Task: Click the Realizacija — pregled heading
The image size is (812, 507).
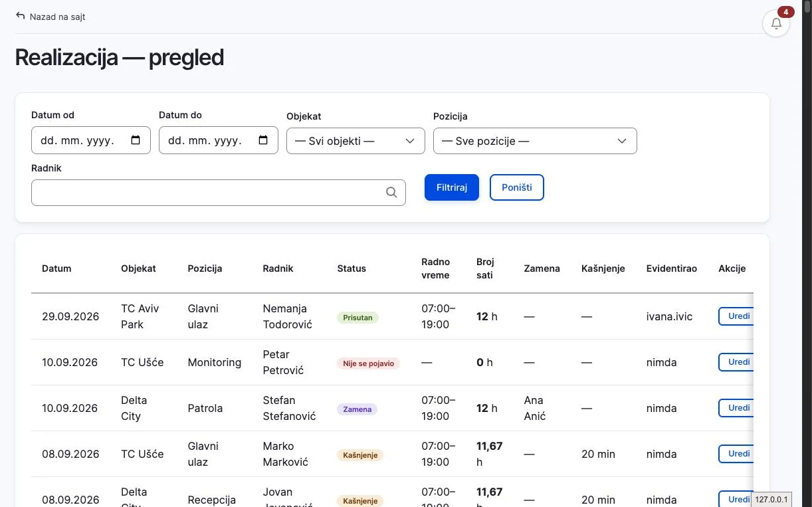Action: 120,58
